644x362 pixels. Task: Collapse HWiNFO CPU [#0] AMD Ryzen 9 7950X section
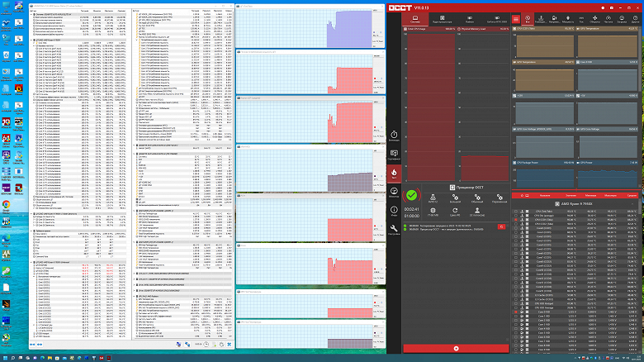pyautogui.click(x=31, y=40)
